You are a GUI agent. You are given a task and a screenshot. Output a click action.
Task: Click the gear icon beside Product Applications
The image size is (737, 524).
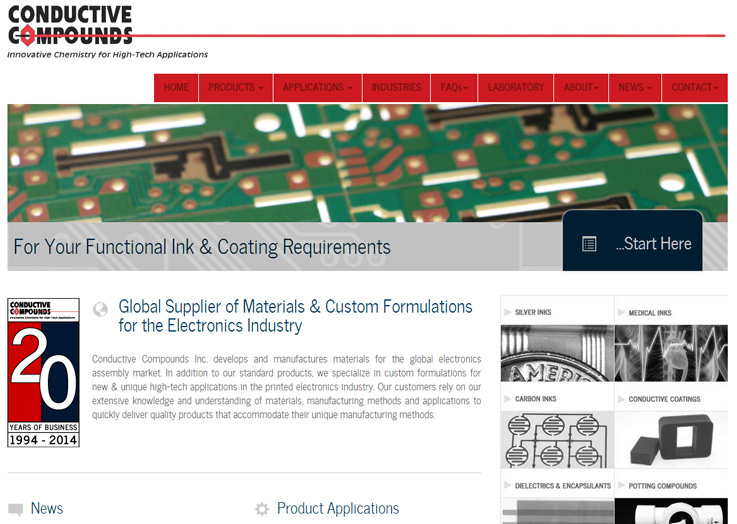pos(262,509)
